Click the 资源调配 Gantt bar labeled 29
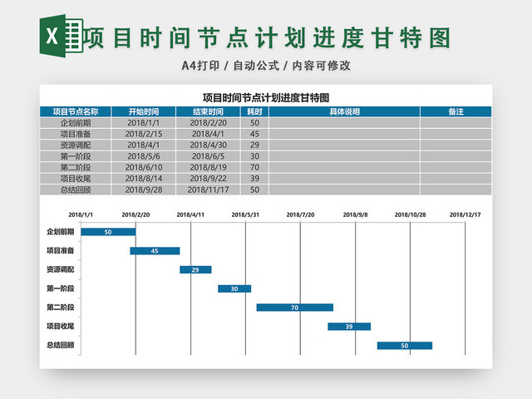The image size is (532, 399). [x=195, y=269]
